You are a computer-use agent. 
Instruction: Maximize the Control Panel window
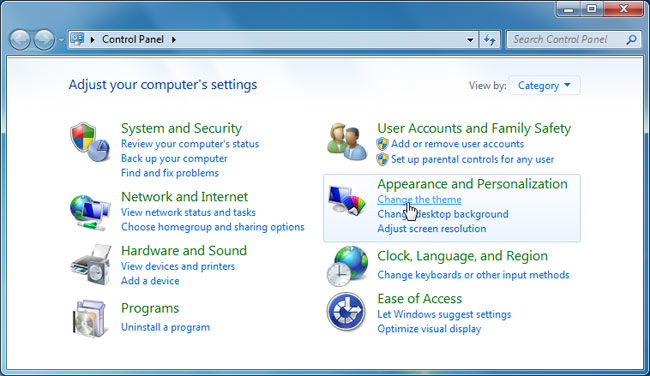[592, 9]
